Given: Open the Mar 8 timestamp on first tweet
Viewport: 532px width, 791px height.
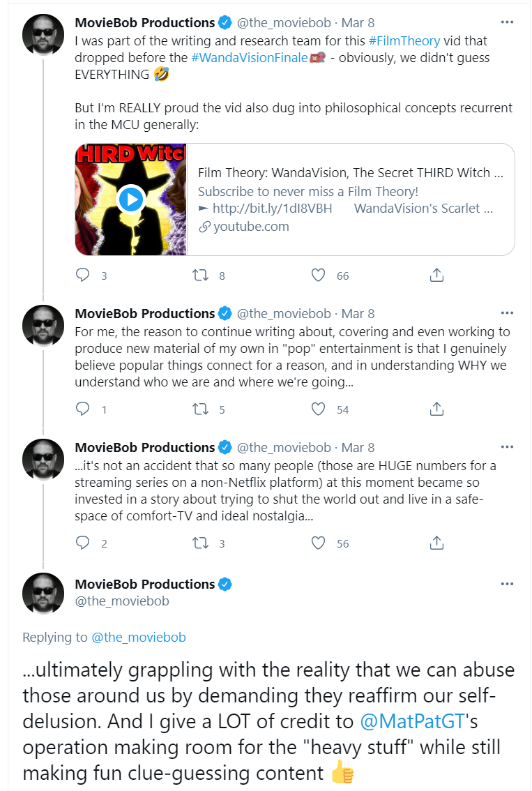Looking at the screenshot, I should click(358, 23).
